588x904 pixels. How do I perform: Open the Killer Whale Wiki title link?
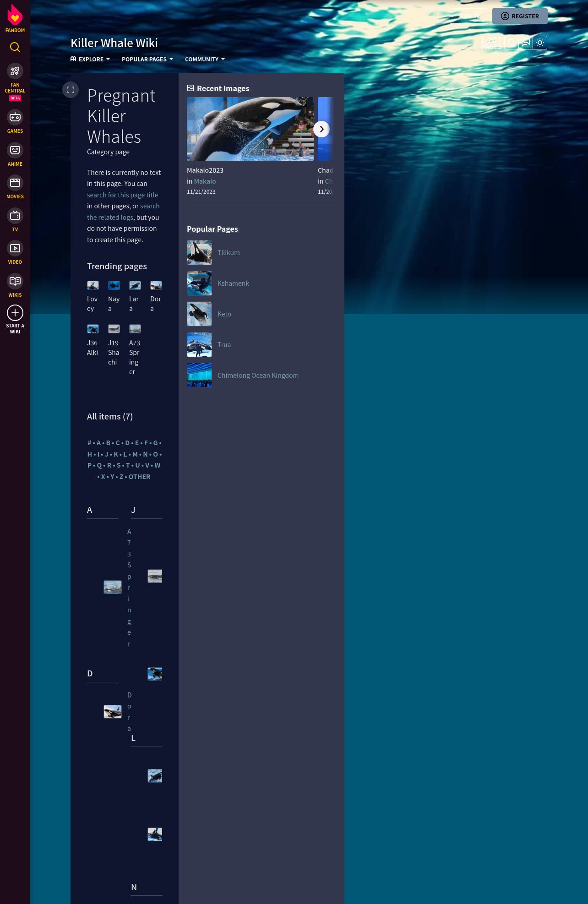[x=114, y=43]
